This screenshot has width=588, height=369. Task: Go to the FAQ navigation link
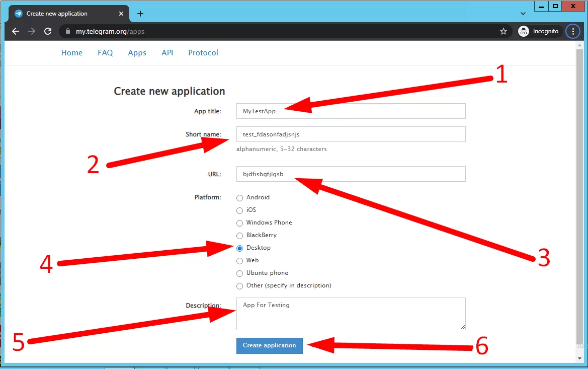pos(105,53)
